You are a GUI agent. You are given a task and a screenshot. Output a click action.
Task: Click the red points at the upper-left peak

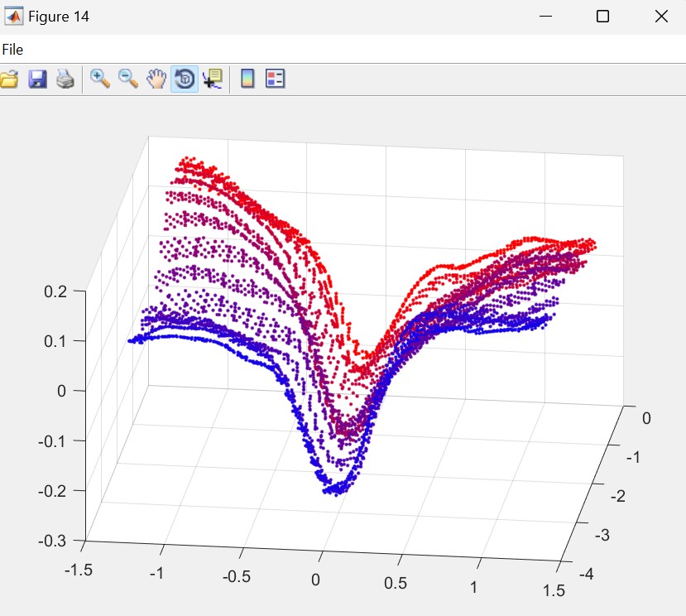[190, 163]
